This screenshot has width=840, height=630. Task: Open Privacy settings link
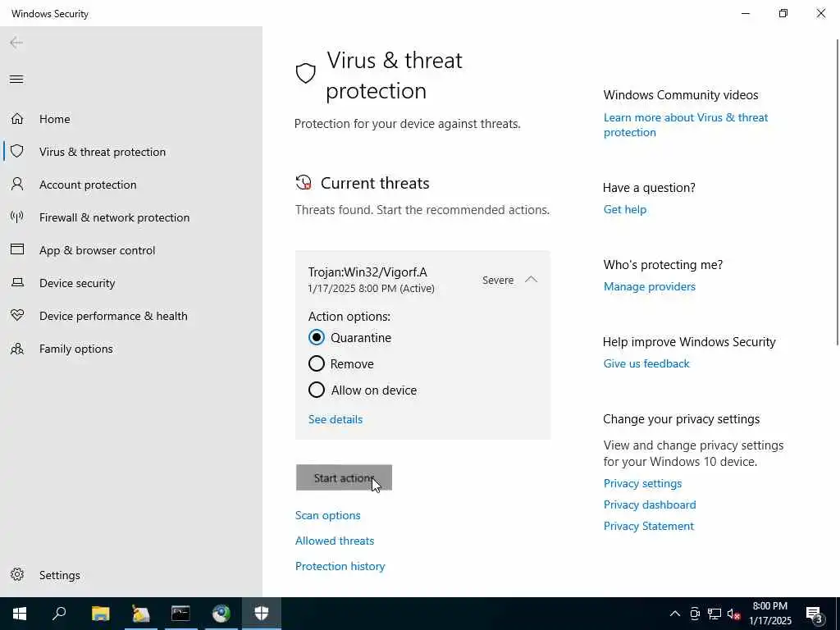[x=642, y=483]
